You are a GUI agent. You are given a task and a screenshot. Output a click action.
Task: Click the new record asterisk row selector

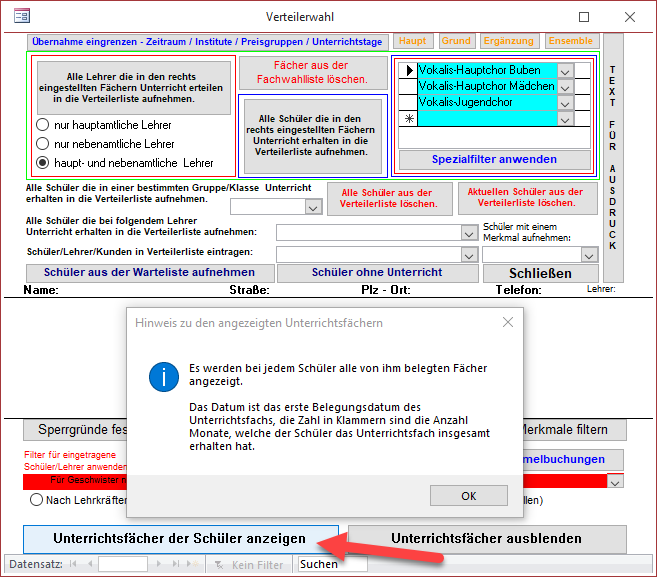[407, 119]
